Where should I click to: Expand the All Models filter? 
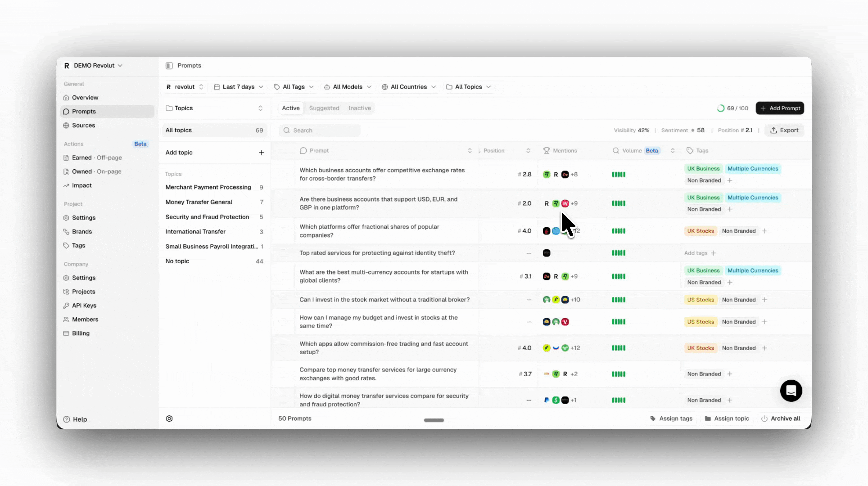347,86
